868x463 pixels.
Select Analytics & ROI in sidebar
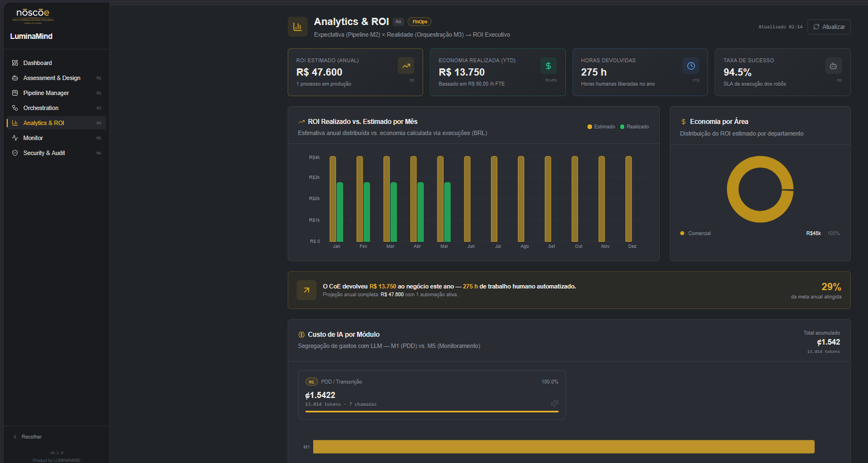[x=55, y=123]
